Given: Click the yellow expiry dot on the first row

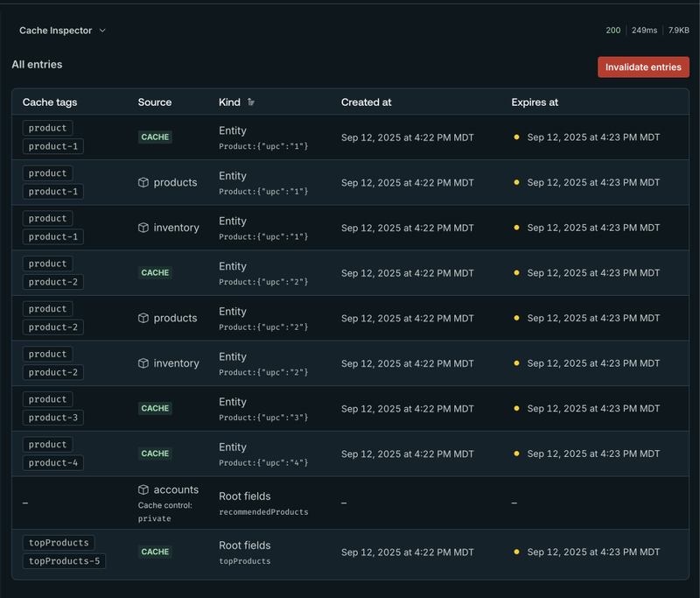Looking at the screenshot, I should tap(516, 137).
